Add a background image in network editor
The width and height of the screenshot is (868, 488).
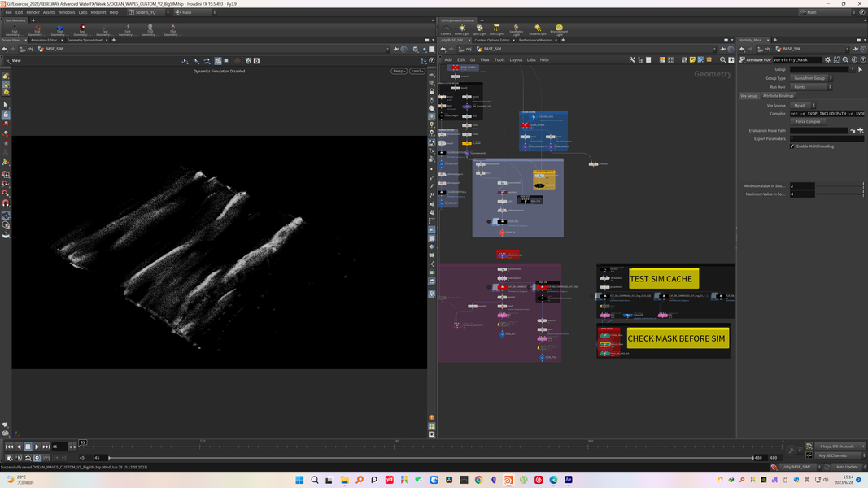pyautogui.click(x=700, y=59)
